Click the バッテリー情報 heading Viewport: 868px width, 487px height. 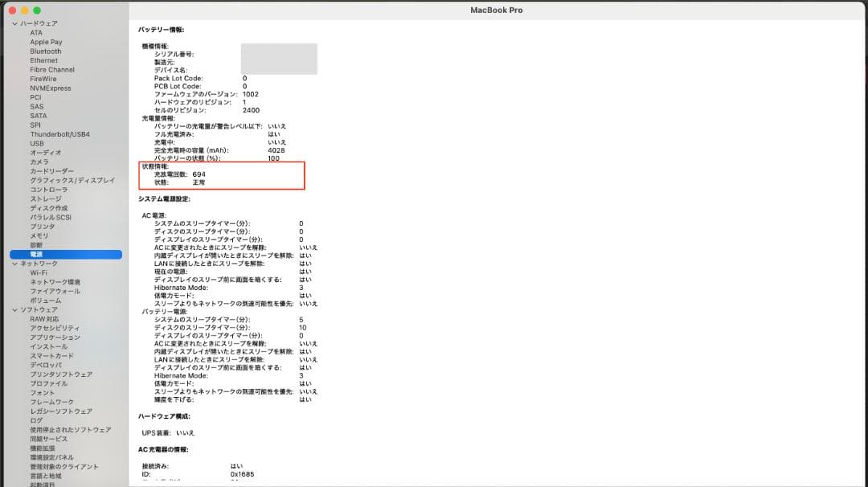(161, 30)
